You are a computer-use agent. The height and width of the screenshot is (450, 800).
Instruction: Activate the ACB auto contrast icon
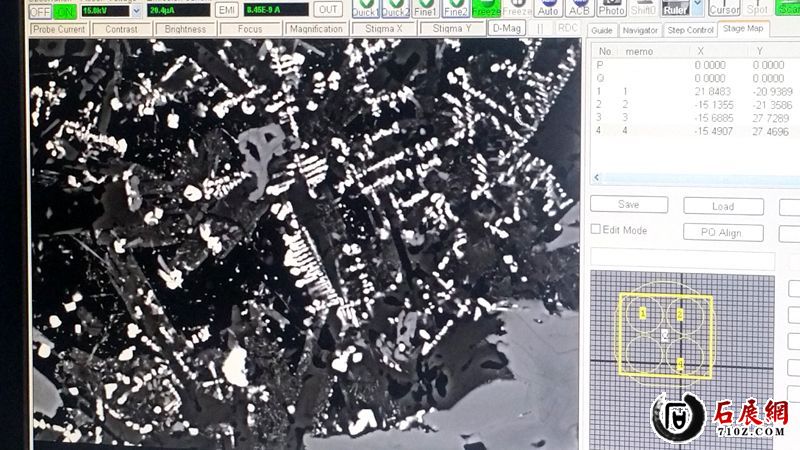point(579,8)
